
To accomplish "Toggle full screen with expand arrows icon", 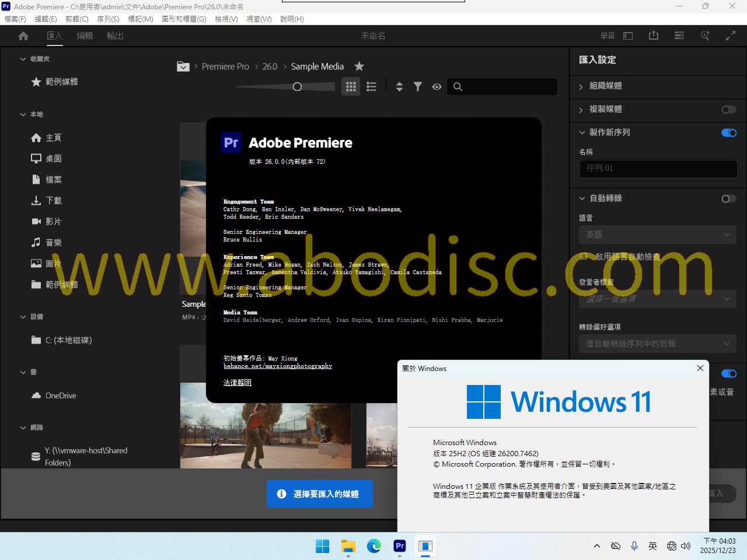I will 730,36.
